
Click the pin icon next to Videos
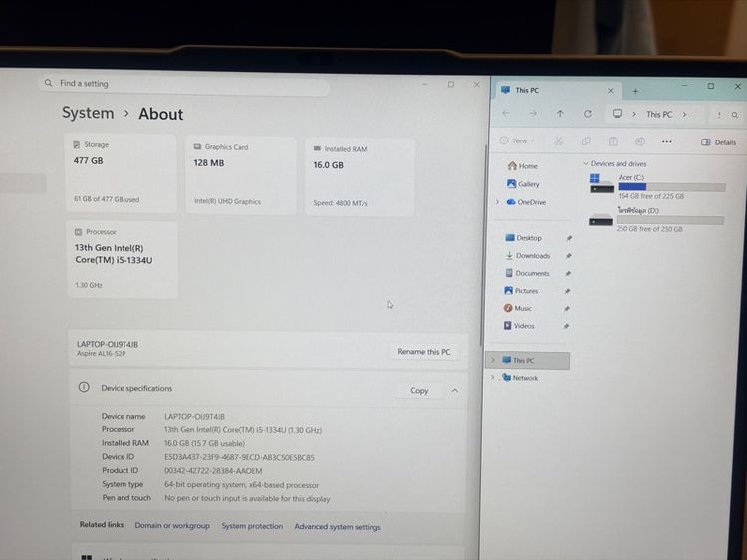coord(566,326)
